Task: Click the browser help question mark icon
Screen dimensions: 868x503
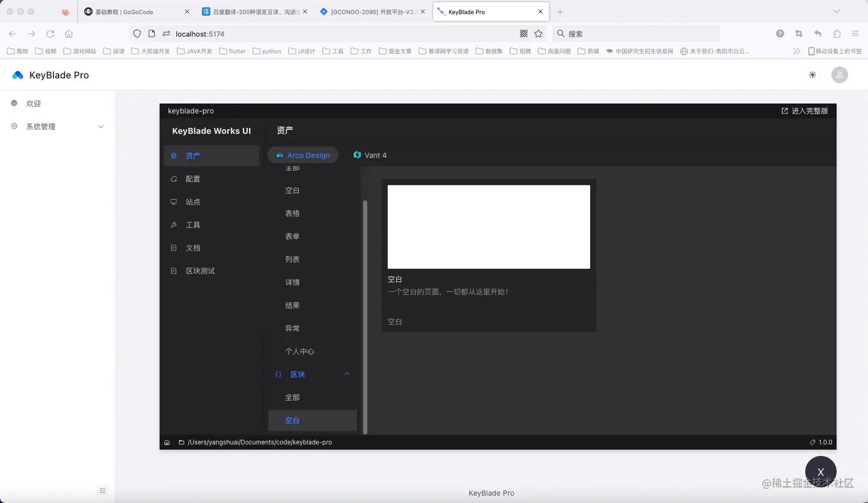Action: click(x=780, y=34)
